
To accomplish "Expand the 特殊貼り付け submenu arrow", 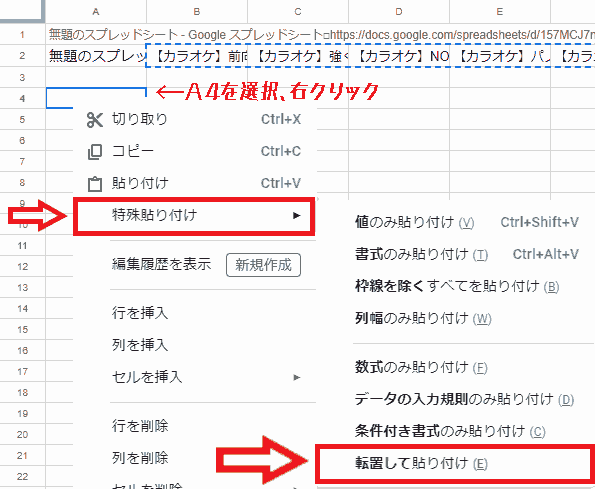I will [297, 215].
